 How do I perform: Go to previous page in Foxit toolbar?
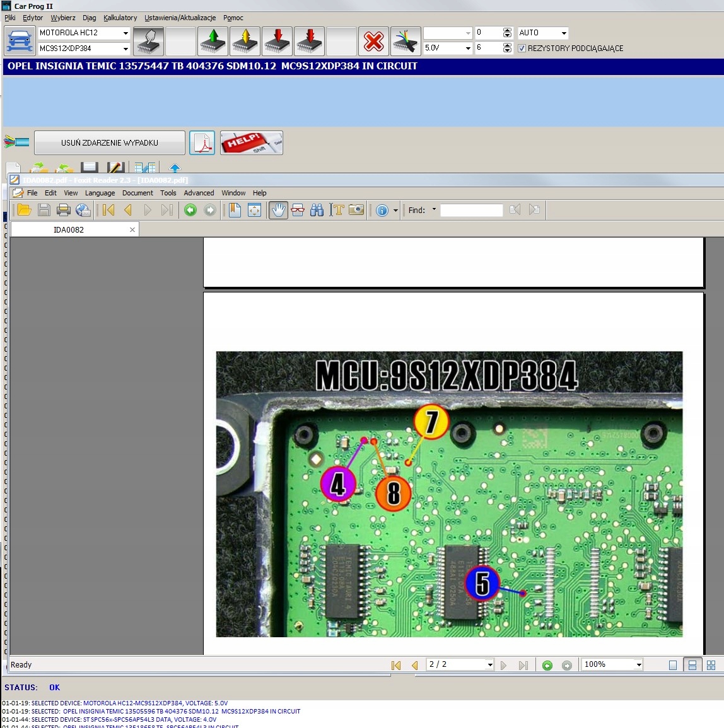coord(128,211)
